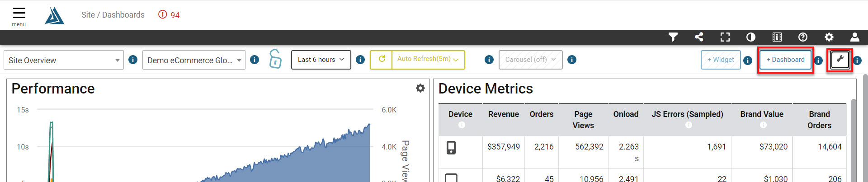
Task: Open the help question mark icon
Action: coord(803,37)
